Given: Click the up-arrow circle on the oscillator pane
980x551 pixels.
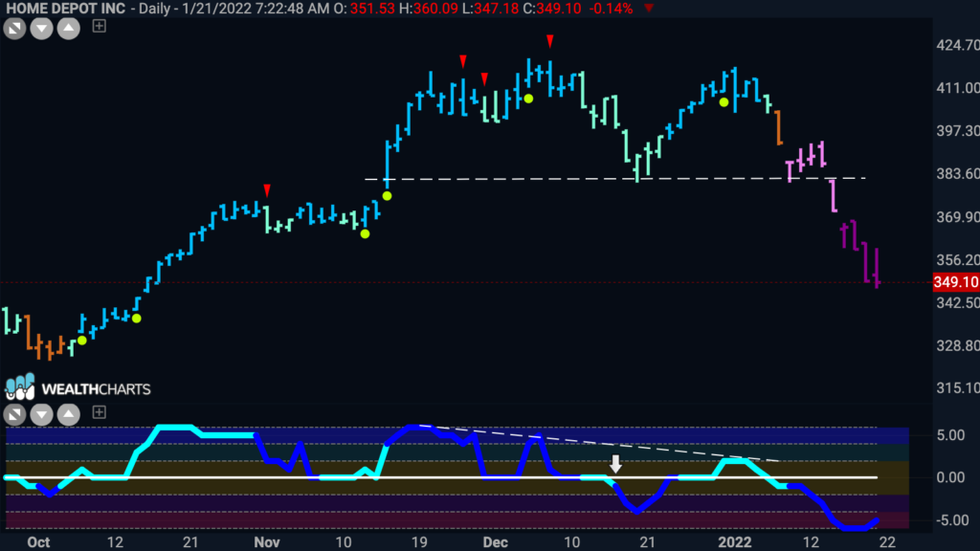Looking at the screenshot, I should tap(69, 414).
